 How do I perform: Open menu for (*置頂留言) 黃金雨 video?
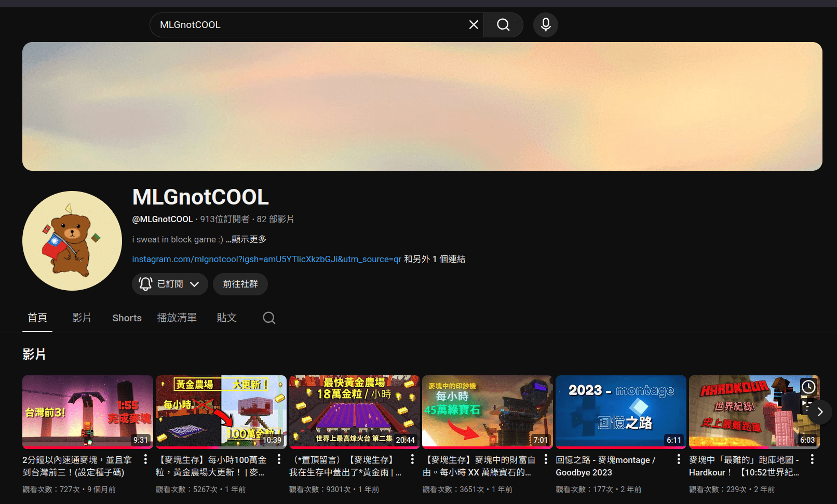point(412,459)
